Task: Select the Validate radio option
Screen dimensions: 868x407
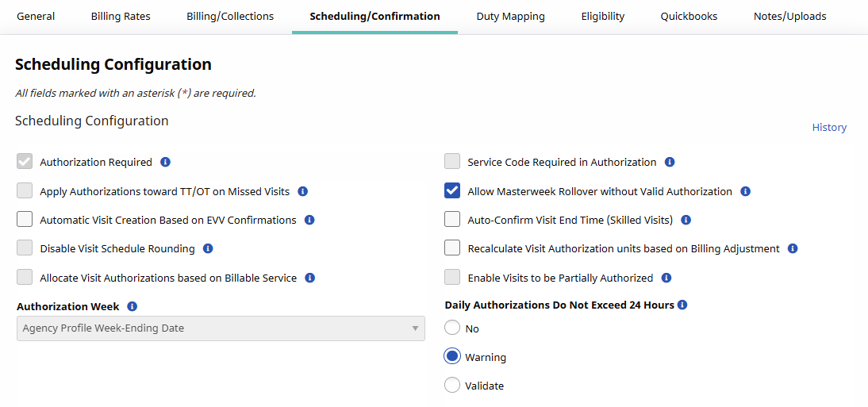Action: coord(452,386)
